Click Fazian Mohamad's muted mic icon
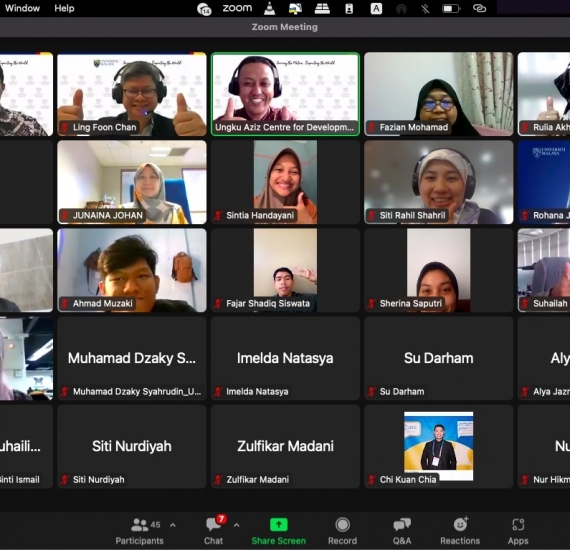 click(x=372, y=128)
